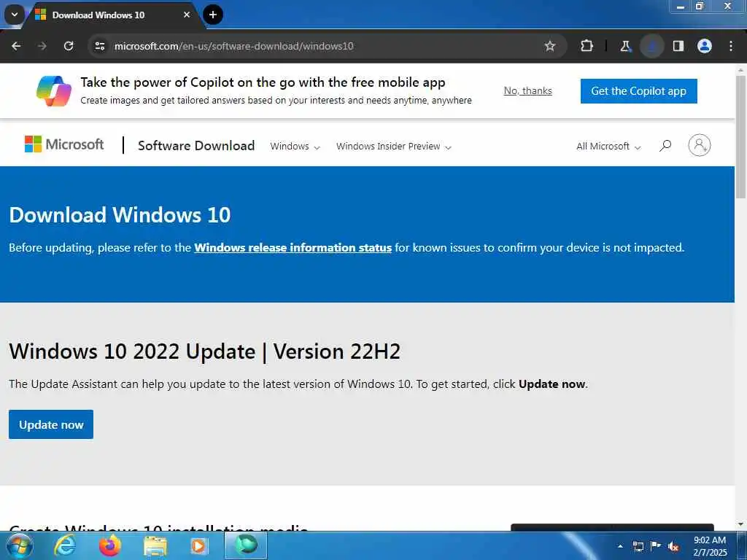The image size is (747, 560).
Task: Sign in with the account icon
Action: [700, 145]
